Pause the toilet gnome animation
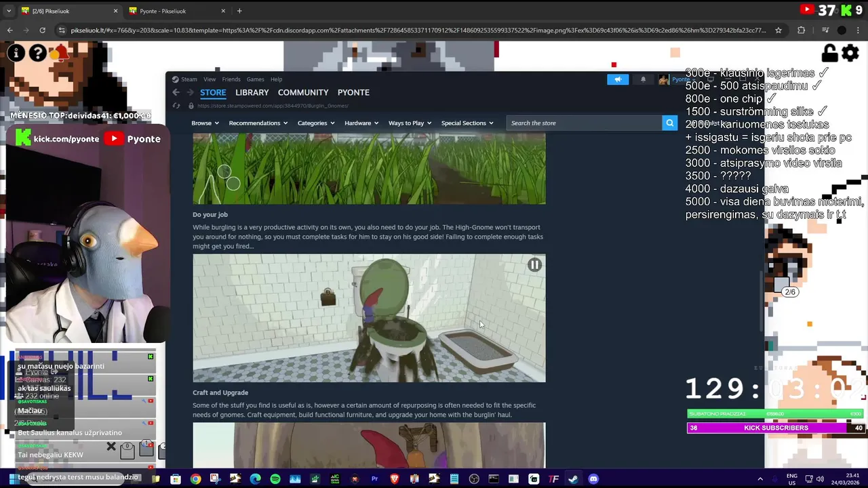The width and height of the screenshot is (868, 488). [x=534, y=265]
